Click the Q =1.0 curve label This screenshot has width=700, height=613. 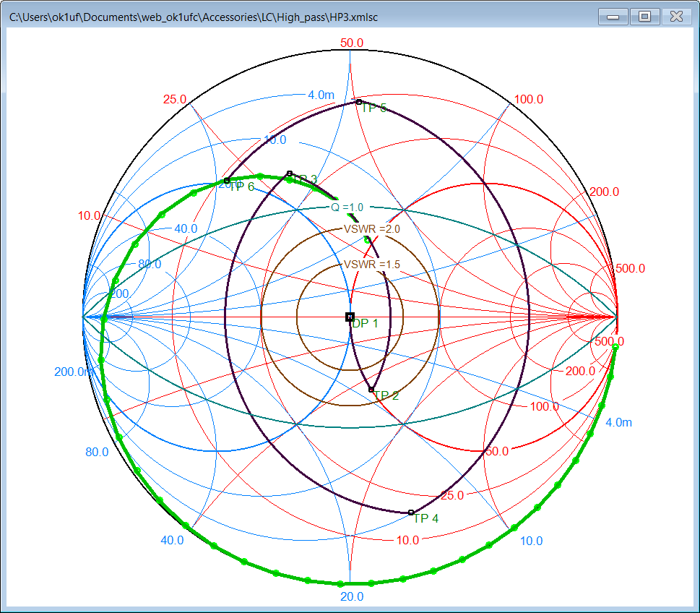pos(347,207)
